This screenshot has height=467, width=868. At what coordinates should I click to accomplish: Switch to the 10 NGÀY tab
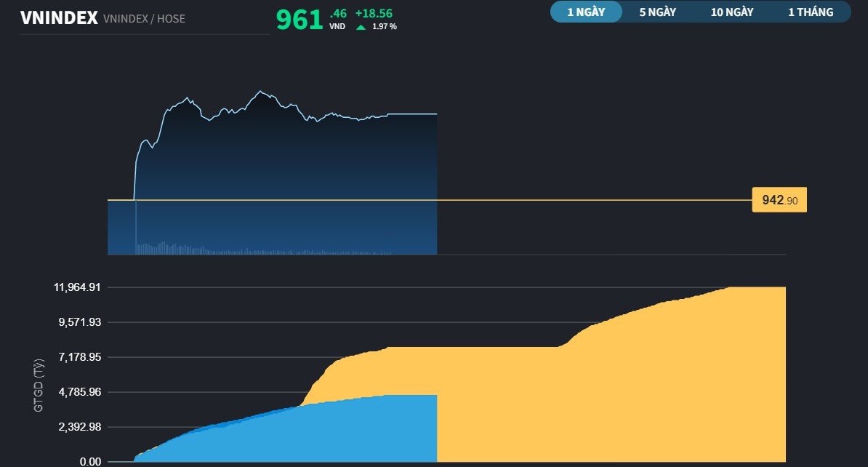click(732, 12)
